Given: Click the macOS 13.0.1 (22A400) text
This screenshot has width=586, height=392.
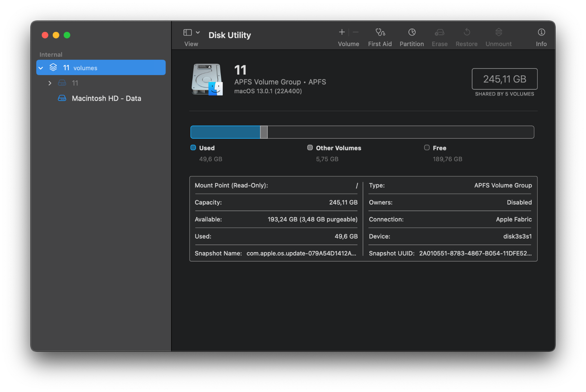Looking at the screenshot, I should point(268,91).
